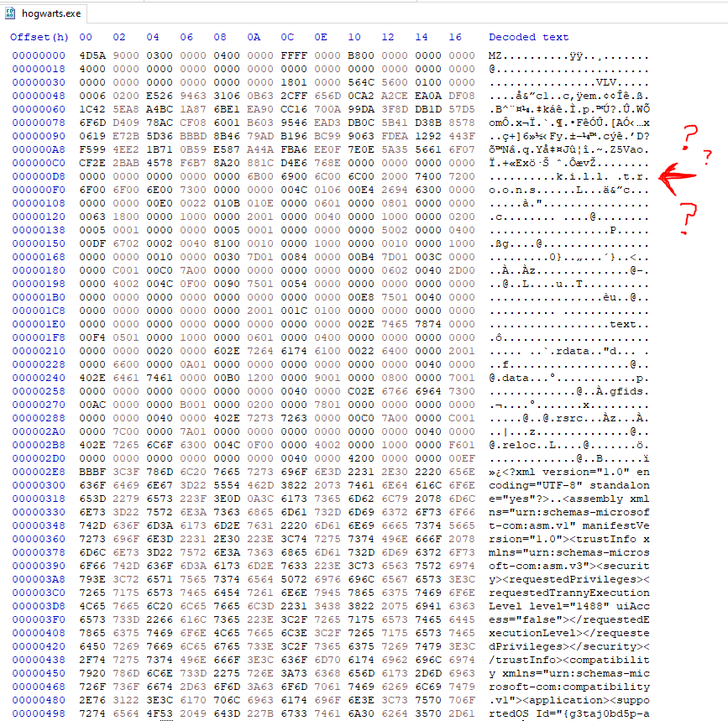Viewport: 728px width, 721px height.
Task: Select offset row 00000210
Action: point(39,351)
